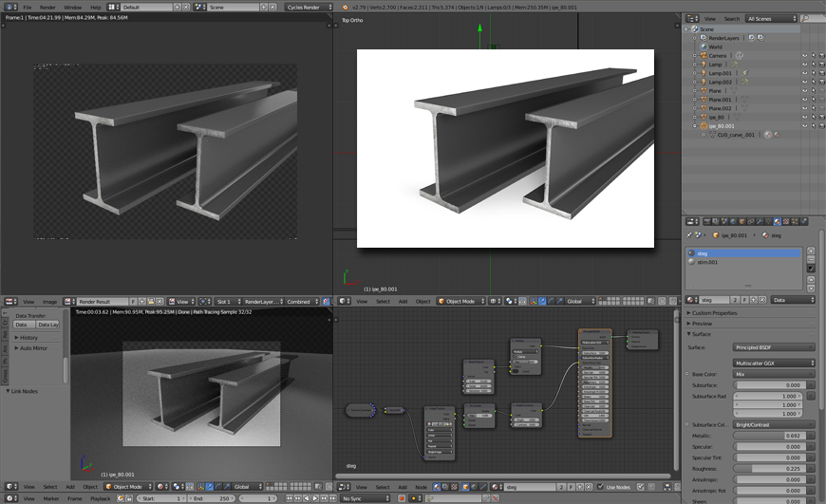Open the Render menu in top bar

click(x=47, y=8)
